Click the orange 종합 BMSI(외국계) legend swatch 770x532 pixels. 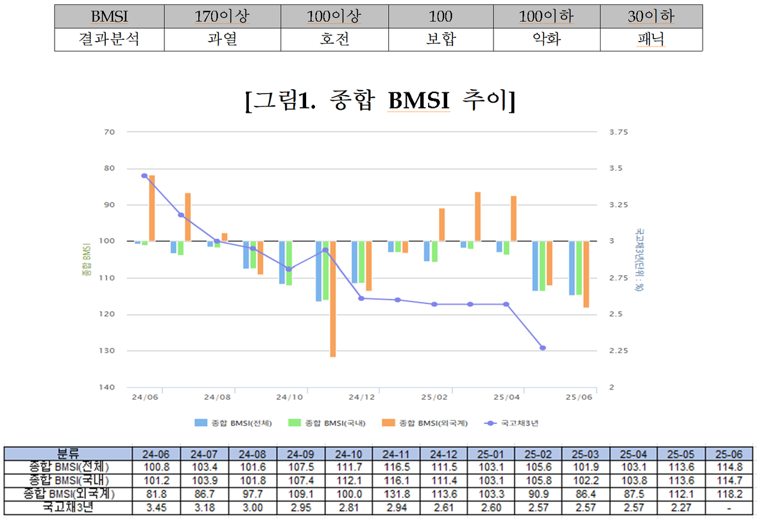click(389, 423)
